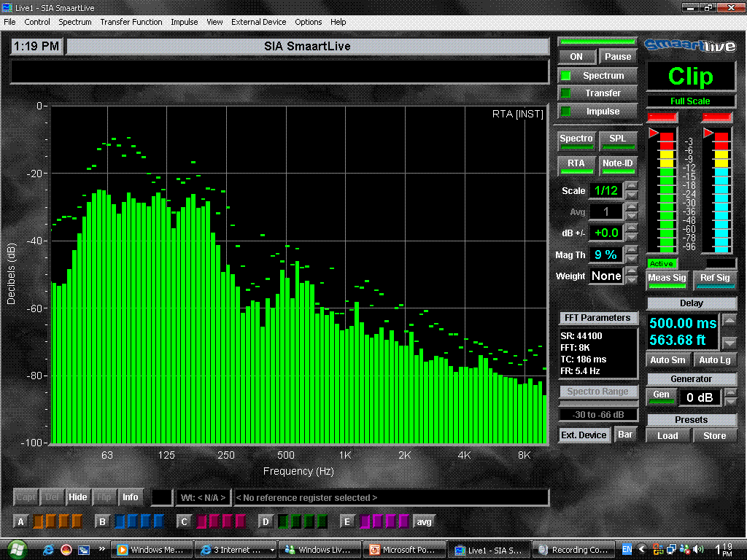This screenshot has height=560, width=747.
Task: Open the Options menu
Action: tap(309, 22)
